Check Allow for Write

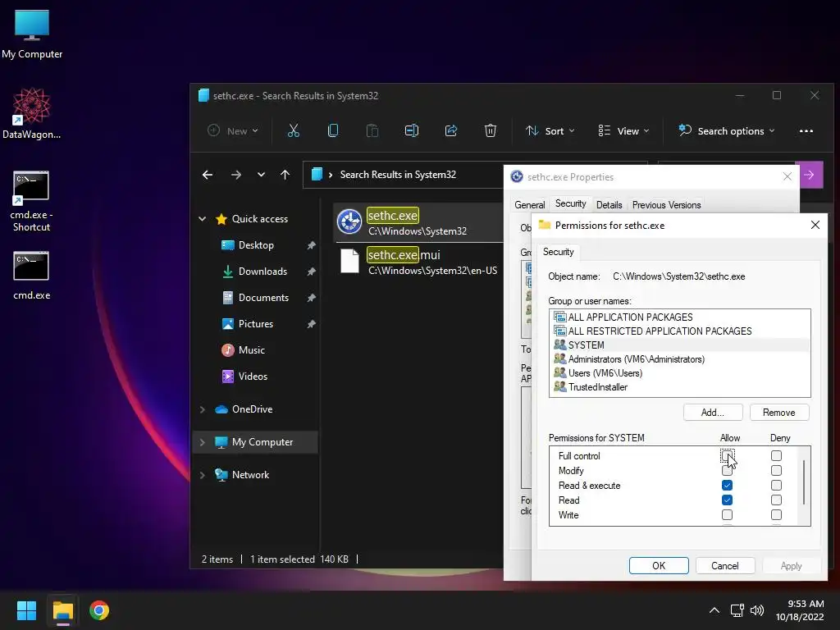(x=727, y=515)
